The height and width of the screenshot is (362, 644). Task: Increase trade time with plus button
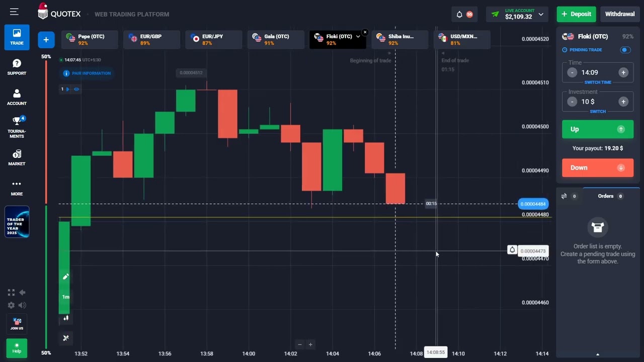pos(623,72)
